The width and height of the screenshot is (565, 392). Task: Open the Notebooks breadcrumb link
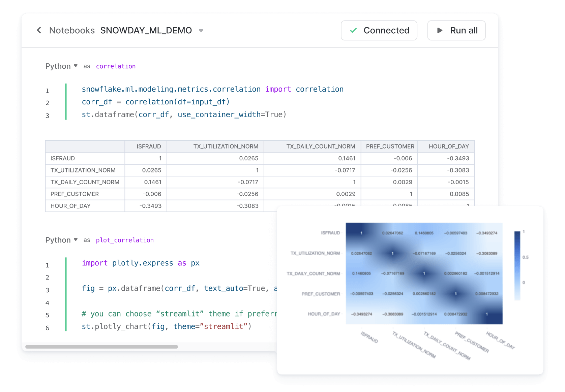pyautogui.click(x=72, y=30)
